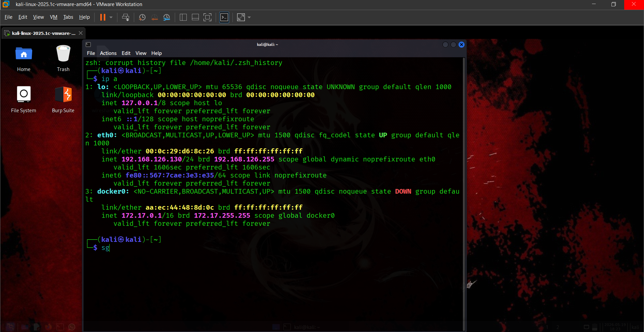644x332 pixels.
Task: Close the kali-linux VM tab
Action: click(x=80, y=33)
